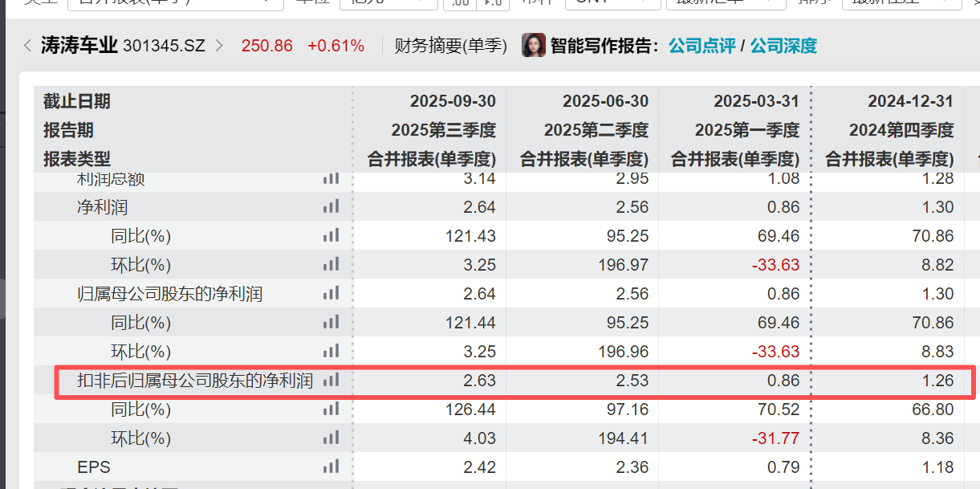Click the value 66.80

pyautogui.click(x=933, y=410)
